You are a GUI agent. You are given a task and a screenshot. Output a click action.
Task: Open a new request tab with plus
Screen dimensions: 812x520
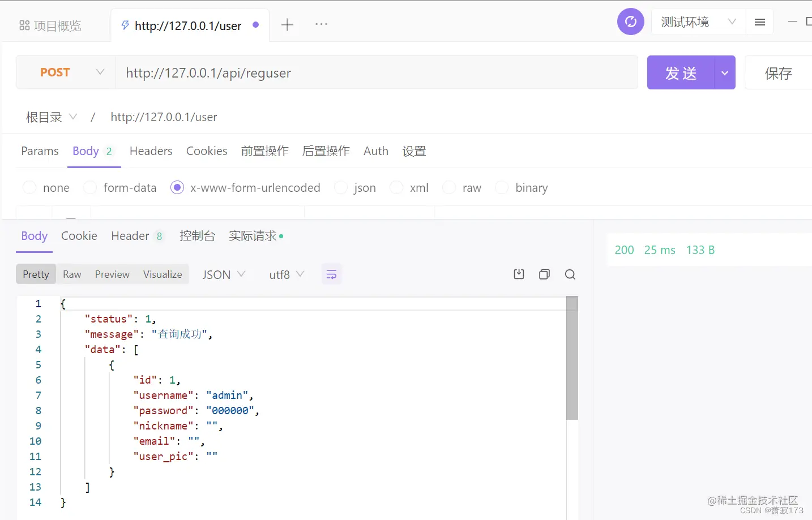coord(287,24)
